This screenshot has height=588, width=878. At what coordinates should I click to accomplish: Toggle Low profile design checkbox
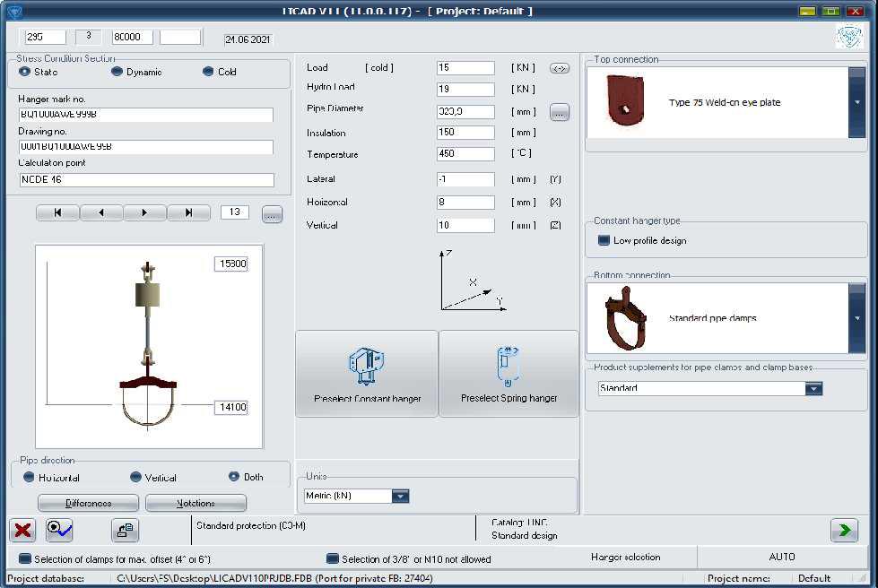click(x=604, y=240)
